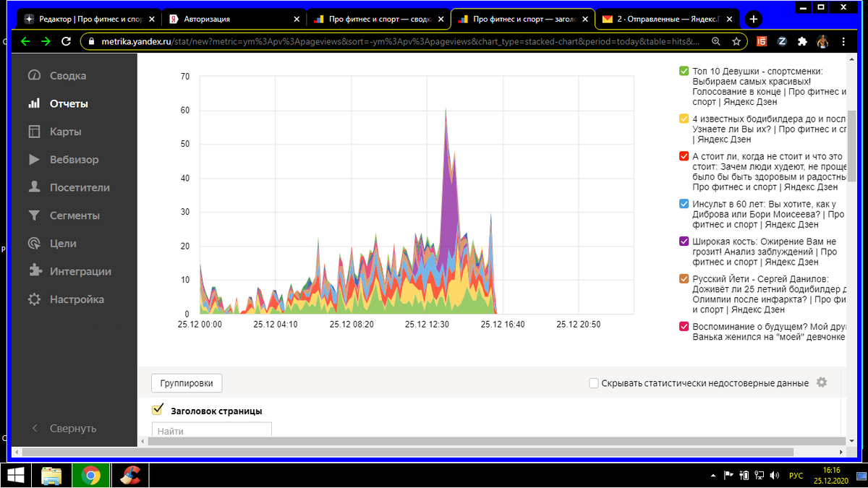Close the Авторизация tab
Image resolution: width=868 pixels, height=488 pixels.
point(297,20)
